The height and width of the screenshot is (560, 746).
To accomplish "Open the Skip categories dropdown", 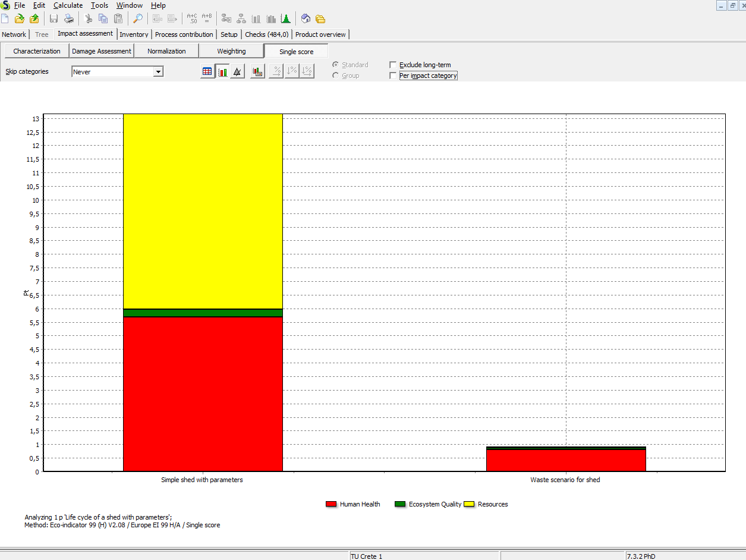I will 158,72.
